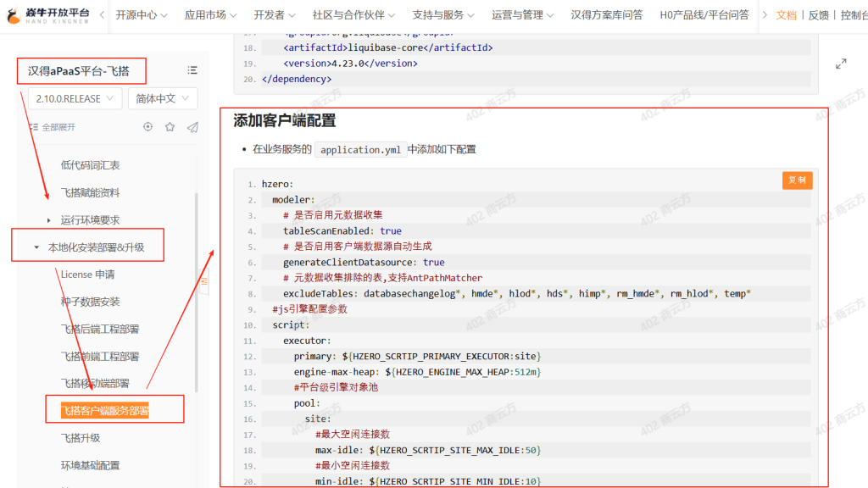The image size is (868, 488).
Task: Toggle 全部展开 to expand all tree items
Action: point(53,127)
